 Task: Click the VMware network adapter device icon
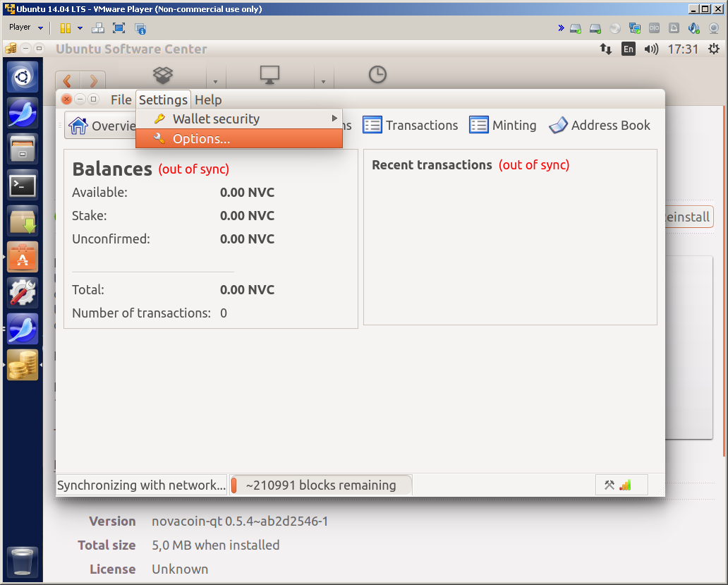click(x=635, y=28)
